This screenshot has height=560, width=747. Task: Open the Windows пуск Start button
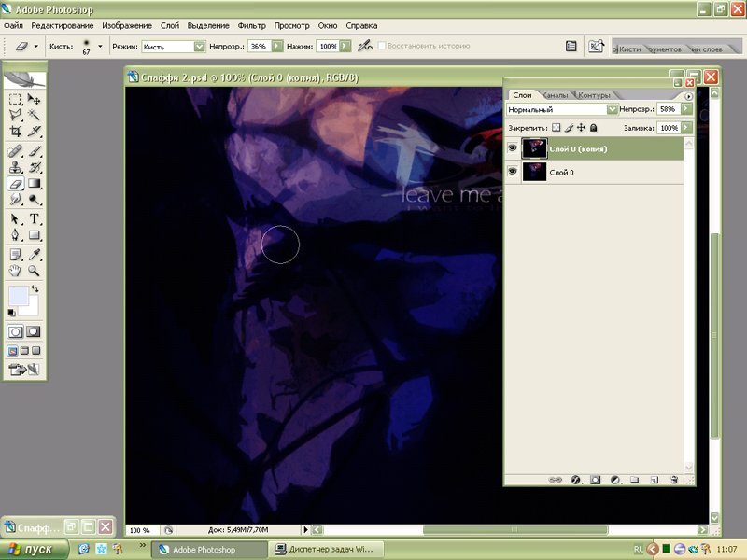click(32, 550)
